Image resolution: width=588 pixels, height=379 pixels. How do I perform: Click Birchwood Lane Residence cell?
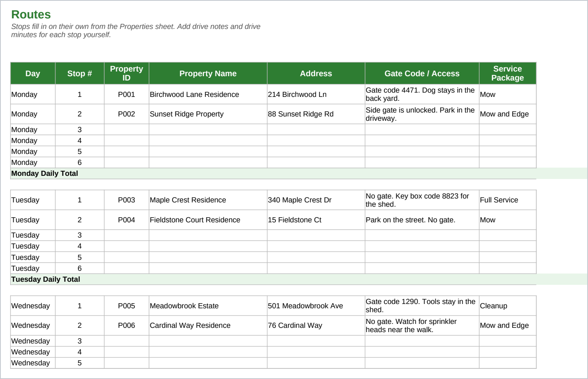click(208, 95)
